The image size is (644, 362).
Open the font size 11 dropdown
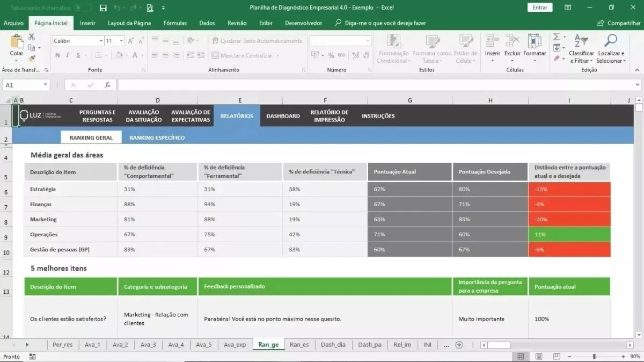tap(122, 41)
